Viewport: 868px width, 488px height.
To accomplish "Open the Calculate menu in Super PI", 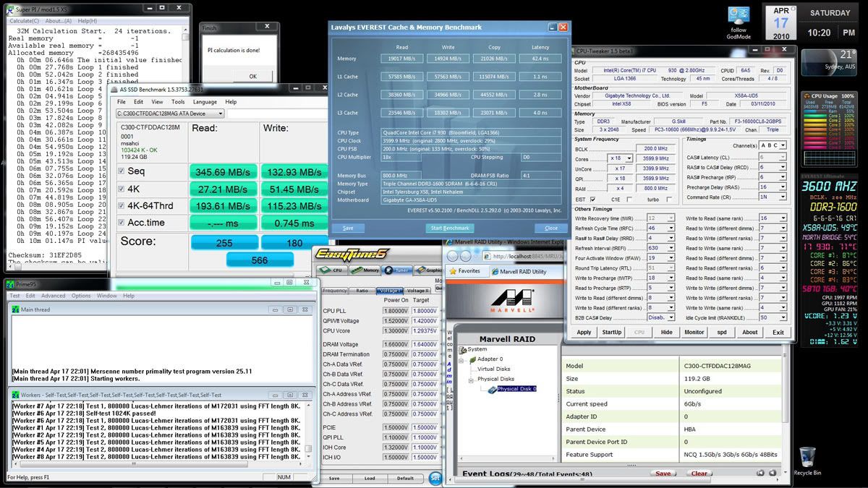I will click(x=24, y=21).
